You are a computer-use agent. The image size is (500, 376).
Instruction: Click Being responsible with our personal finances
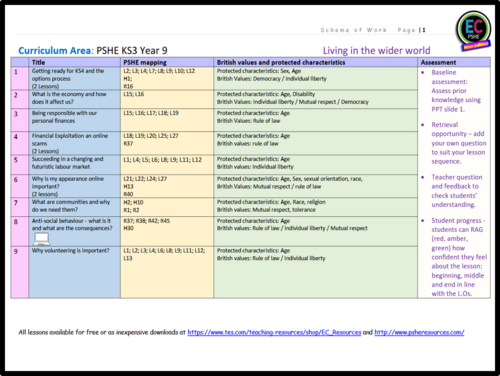click(64, 117)
